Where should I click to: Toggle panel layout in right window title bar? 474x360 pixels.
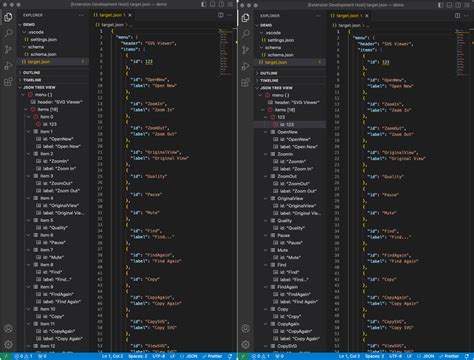449,5
